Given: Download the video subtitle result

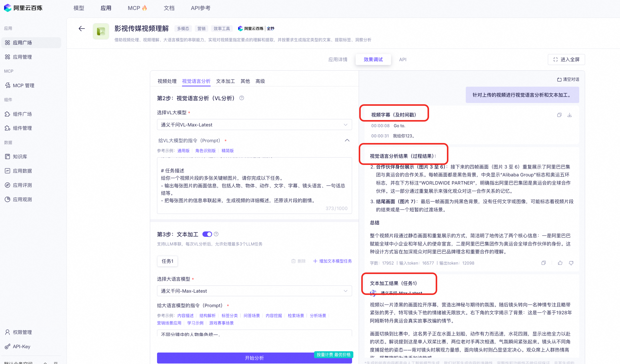Looking at the screenshot, I should pyautogui.click(x=570, y=115).
